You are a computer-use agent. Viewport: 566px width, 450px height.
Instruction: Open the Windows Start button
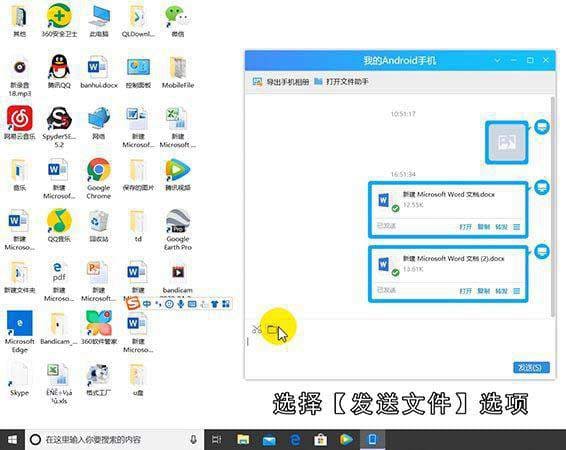click(12, 440)
